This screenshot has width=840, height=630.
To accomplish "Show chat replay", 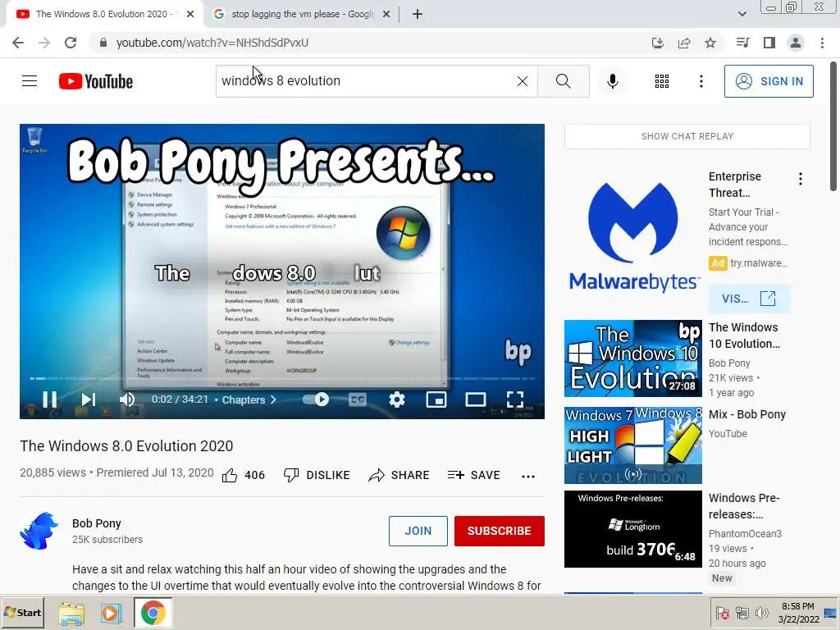I will (x=687, y=136).
